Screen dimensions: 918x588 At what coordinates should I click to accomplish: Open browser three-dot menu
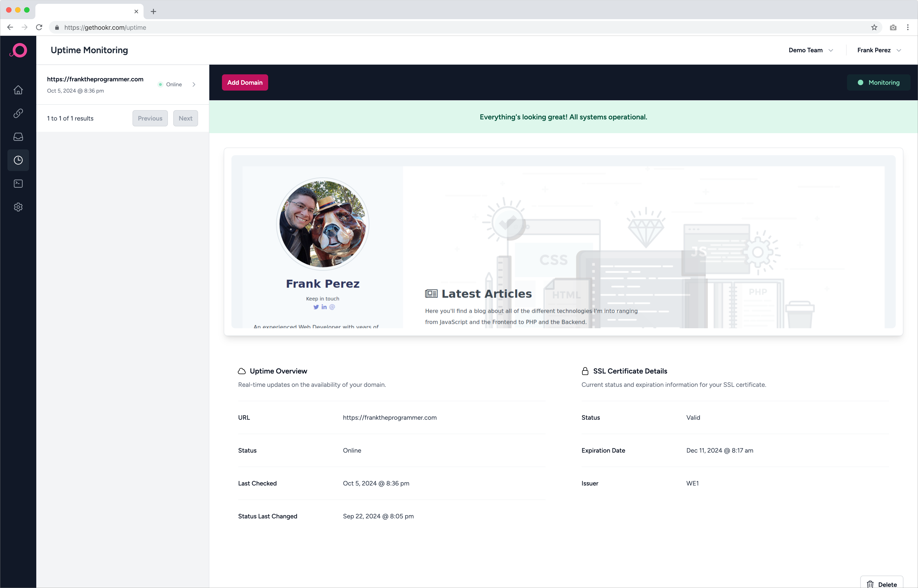(908, 27)
